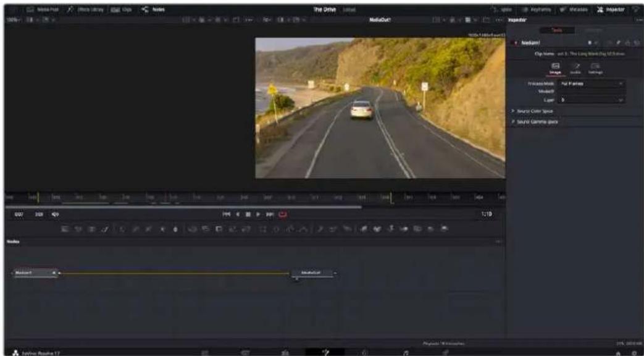
Task: Add a Renderer 3D node from toolbar
Action: coord(445,229)
